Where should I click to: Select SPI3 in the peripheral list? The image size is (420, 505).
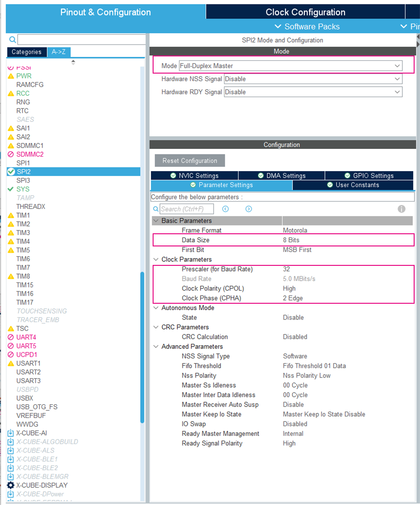(23, 181)
